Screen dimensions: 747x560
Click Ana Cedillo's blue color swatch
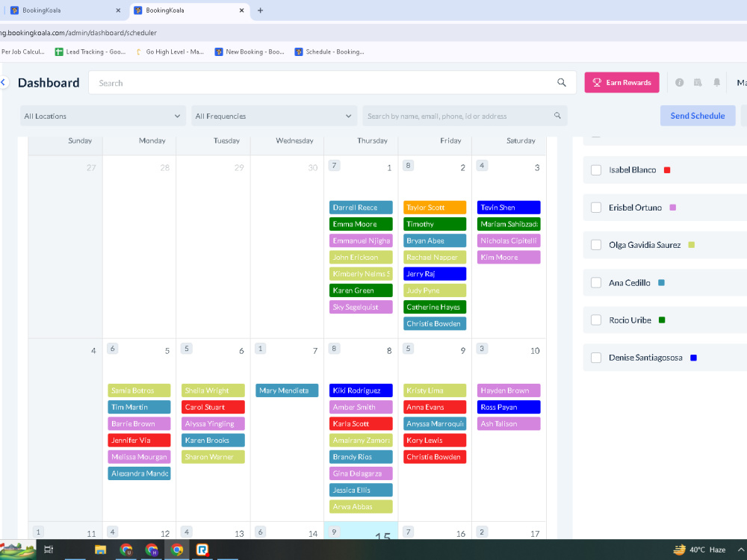(661, 283)
